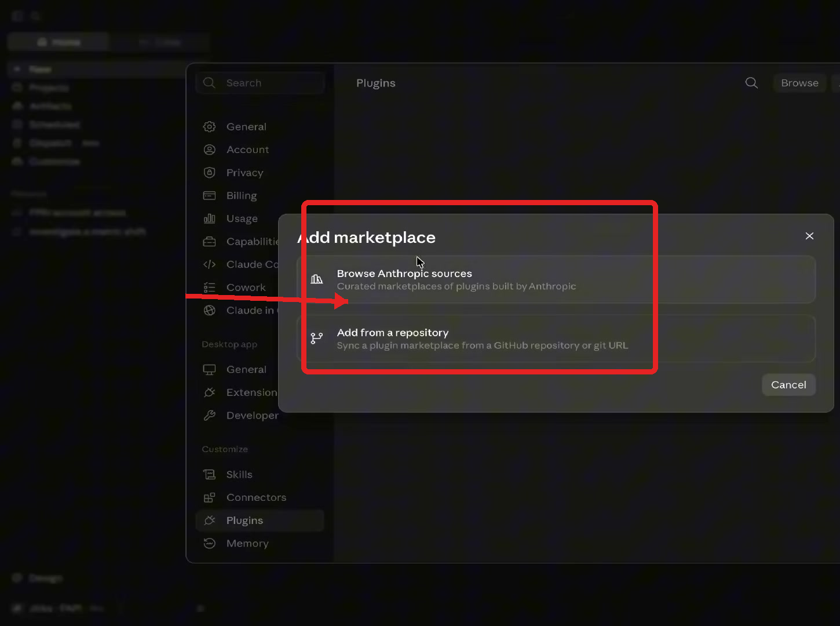Focus the settings Search field

pyautogui.click(x=260, y=83)
